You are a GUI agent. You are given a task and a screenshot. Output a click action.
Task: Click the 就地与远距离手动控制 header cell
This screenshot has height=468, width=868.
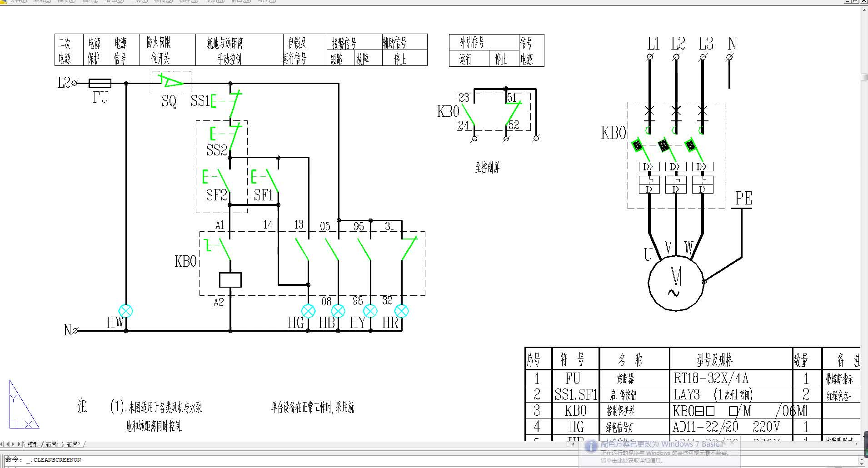(x=239, y=50)
